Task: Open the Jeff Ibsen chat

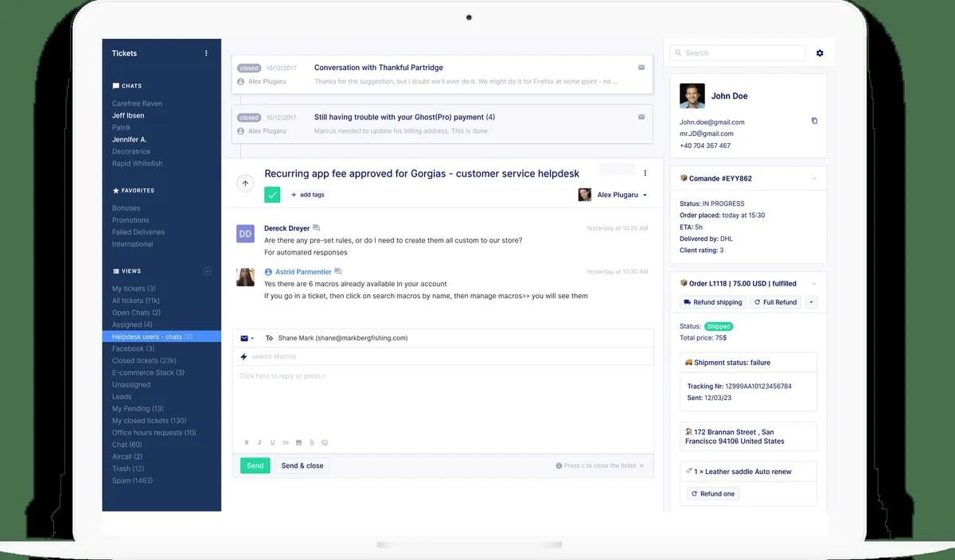Action: point(128,115)
